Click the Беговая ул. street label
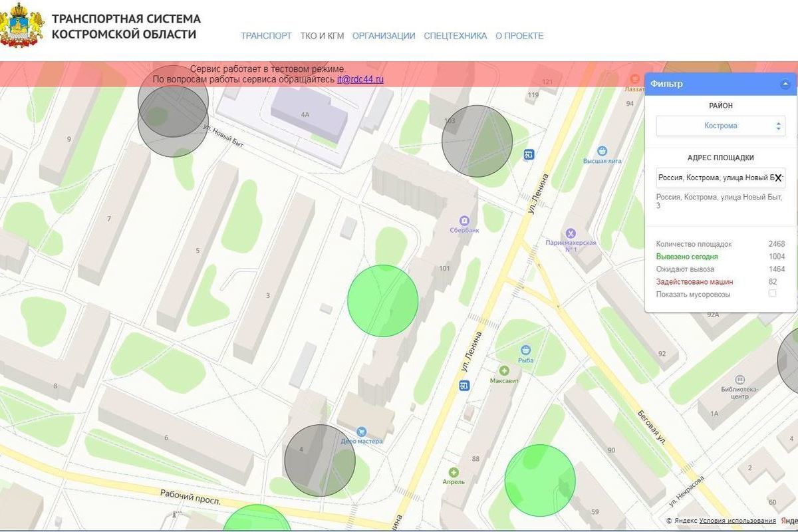 point(653,427)
